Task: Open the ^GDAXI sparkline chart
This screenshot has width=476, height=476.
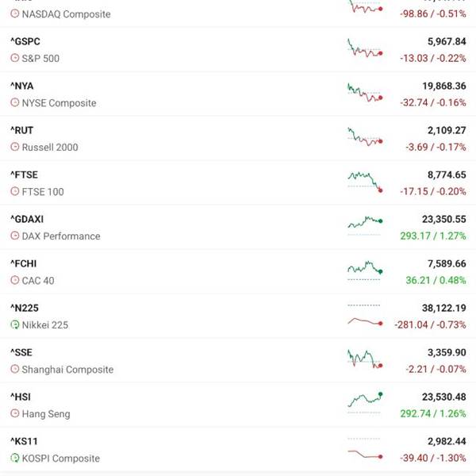Action: tap(365, 225)
